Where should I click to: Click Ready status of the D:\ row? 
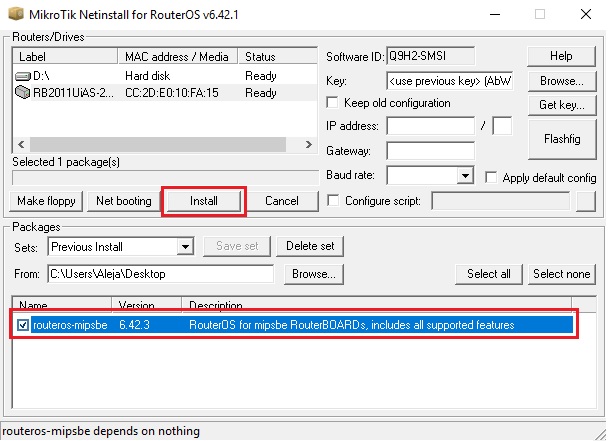(x=261, y=76)
